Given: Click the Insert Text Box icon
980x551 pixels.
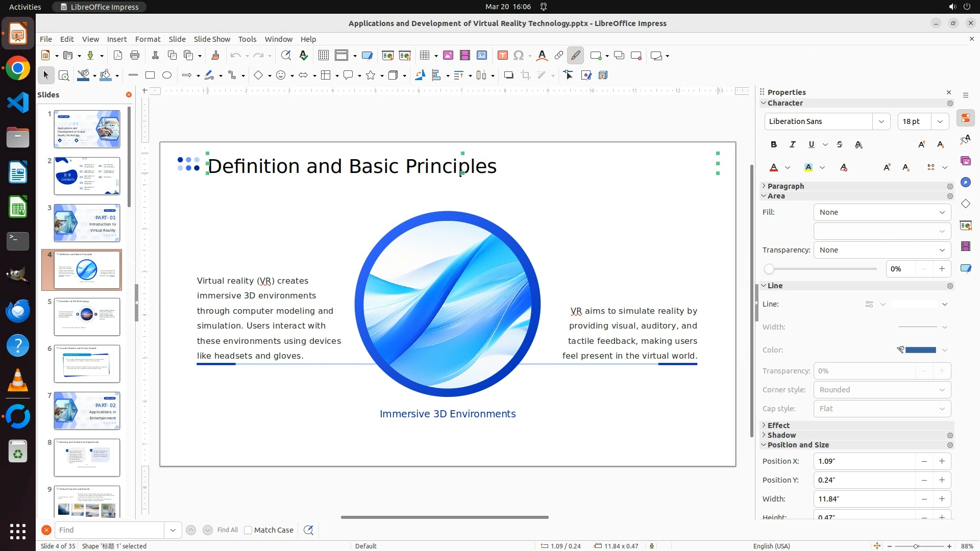Looking at the screenshot, I should coord(502,56).
